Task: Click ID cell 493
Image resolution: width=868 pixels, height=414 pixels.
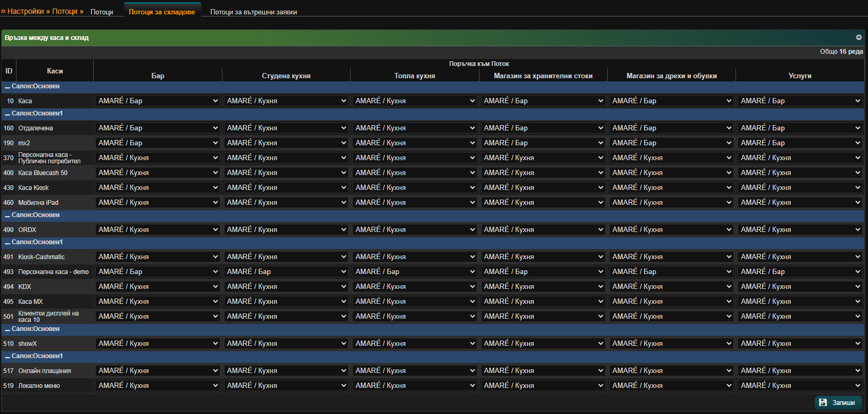Action: (9, 272)
